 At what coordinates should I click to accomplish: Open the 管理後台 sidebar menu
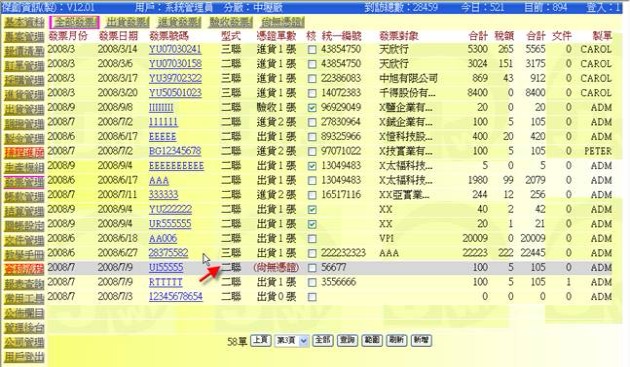tap(24, 328)
